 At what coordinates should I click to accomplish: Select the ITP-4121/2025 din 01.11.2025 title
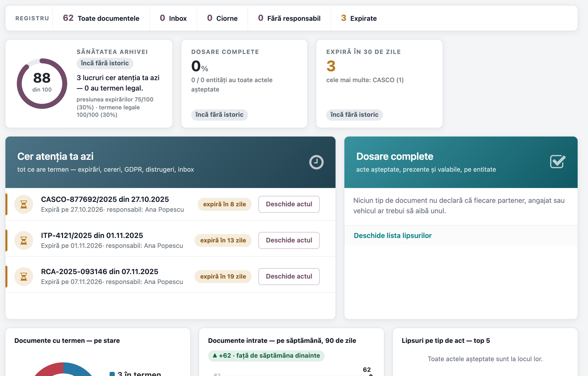click(92, 235)
